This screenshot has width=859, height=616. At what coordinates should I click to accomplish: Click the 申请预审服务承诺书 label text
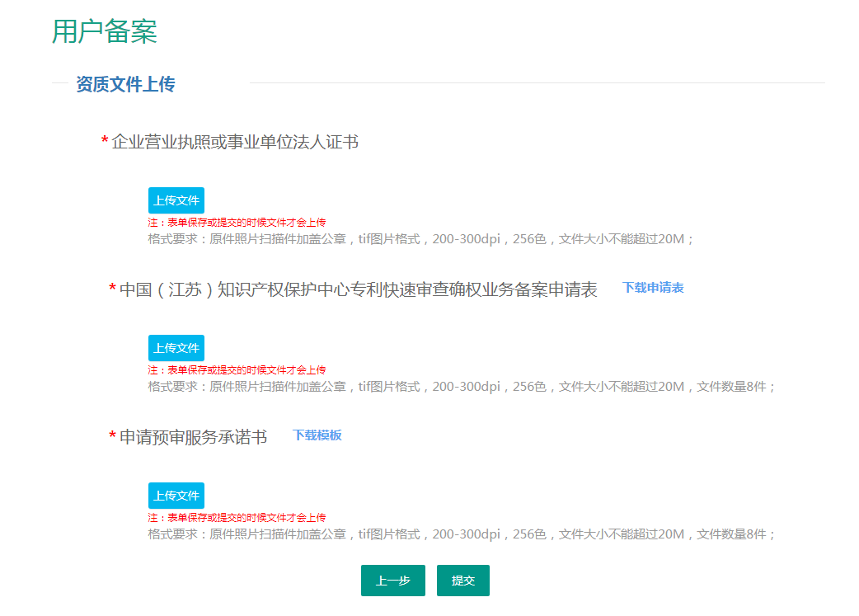[193, 437]
